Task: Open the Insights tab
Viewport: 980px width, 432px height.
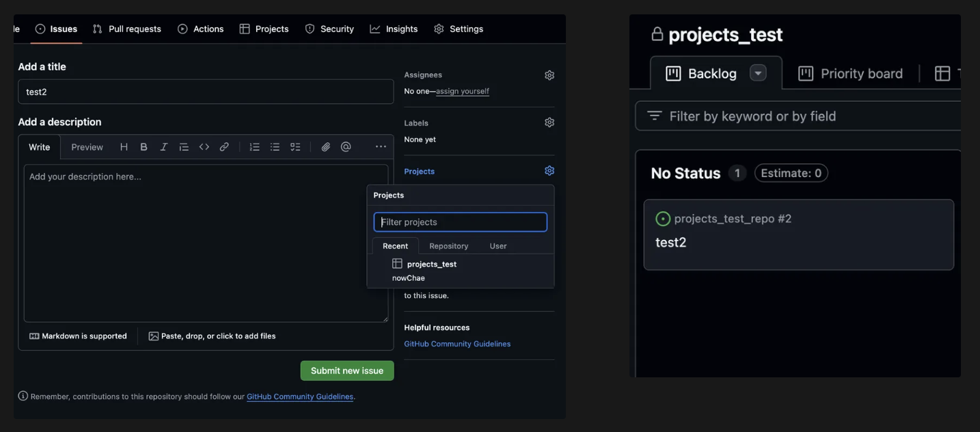Action: 394,29
